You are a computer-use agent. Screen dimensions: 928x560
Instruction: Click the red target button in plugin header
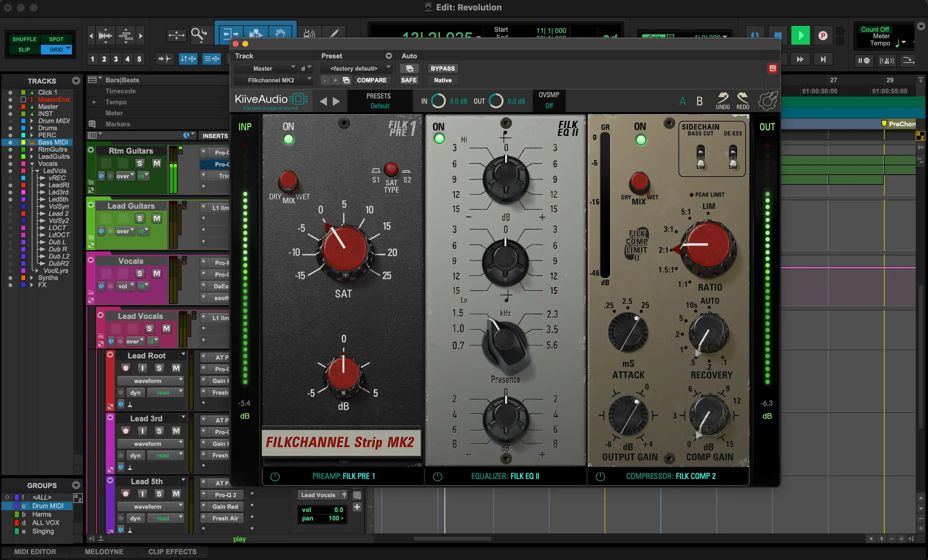(x=772, y=68)
